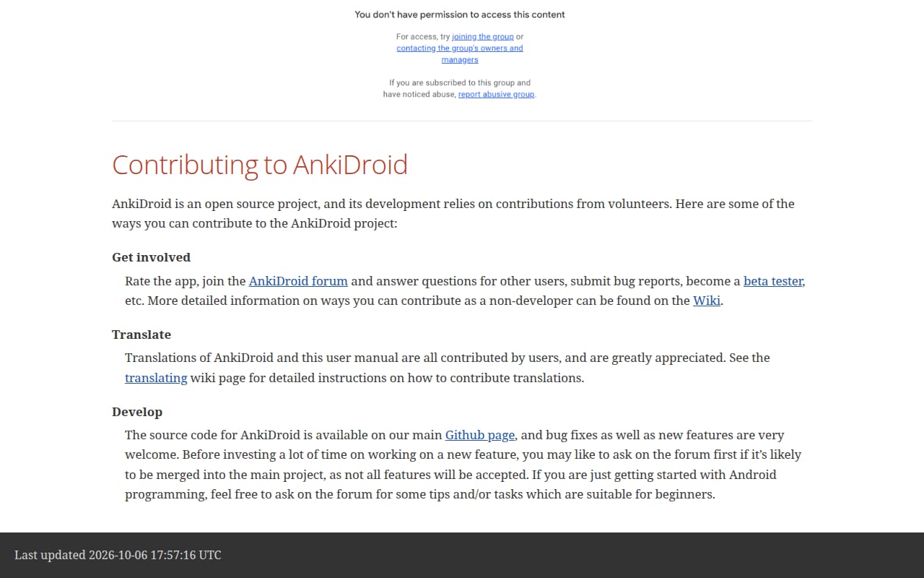Open the Wiki link
Viewport: 924px width, 578px height.
707,301
